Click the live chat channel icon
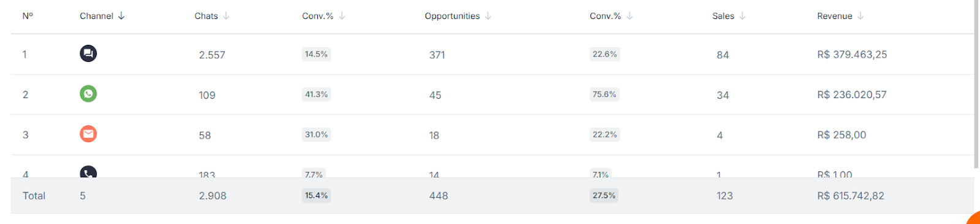The image size is (980, 224). click(88, 53)
